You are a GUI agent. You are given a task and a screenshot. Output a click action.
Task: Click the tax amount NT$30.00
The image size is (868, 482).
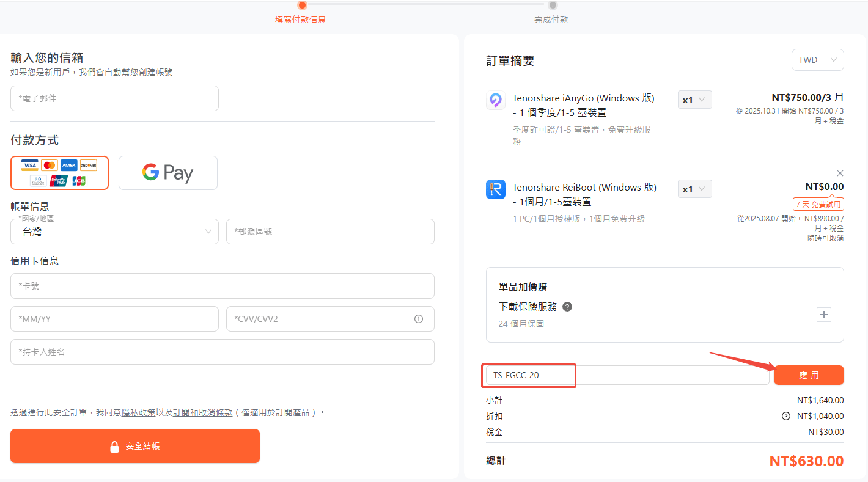[x=826, y=432]
